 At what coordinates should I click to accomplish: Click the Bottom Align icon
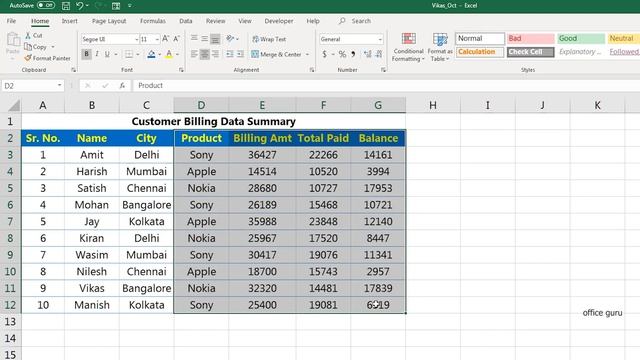[x=215, y=39]
